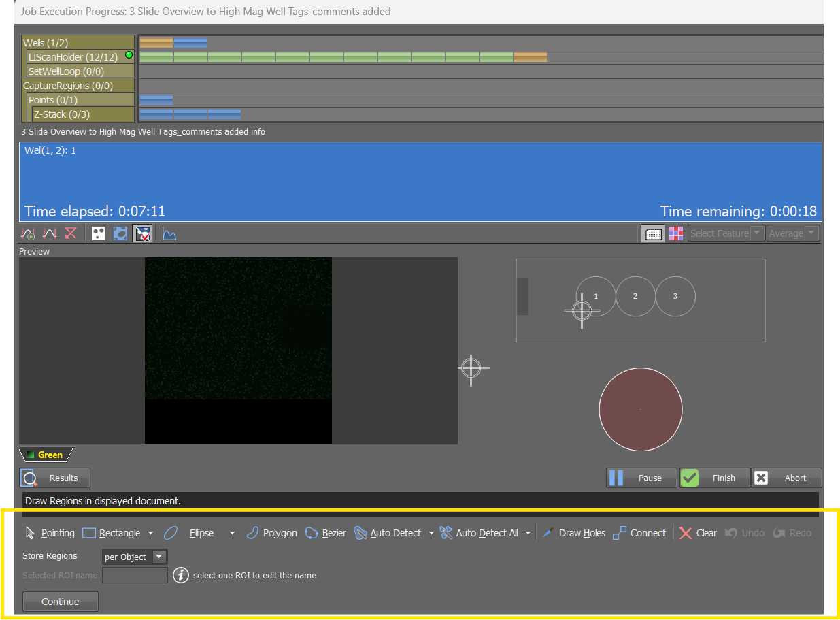The image size is (840, 620).
Task: Expand the Rectangle tool dropdown arrow
Action: pos(150,533)
